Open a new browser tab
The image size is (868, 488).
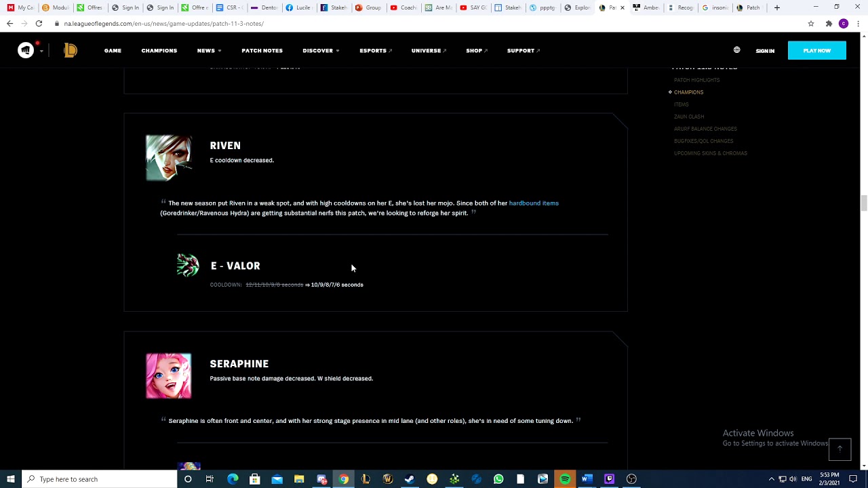point(777,7)
